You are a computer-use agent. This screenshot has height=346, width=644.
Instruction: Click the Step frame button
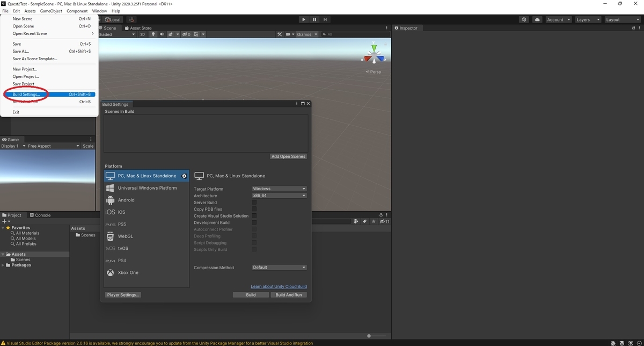click(325, 19)
